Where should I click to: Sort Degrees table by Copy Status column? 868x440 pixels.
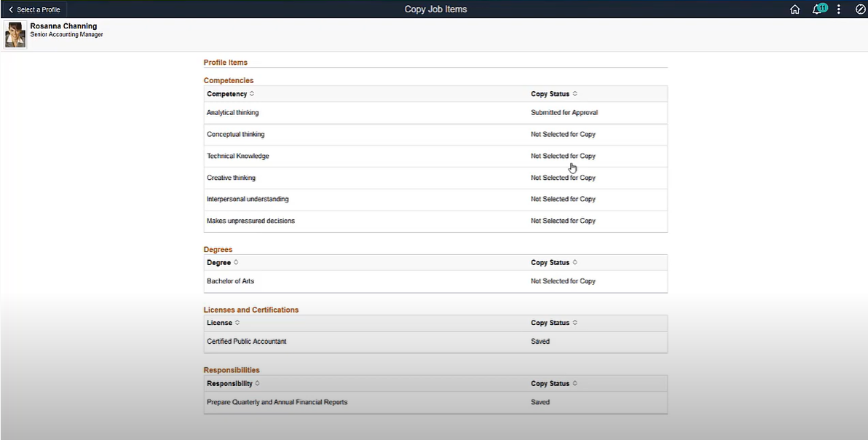pos(553,262)
